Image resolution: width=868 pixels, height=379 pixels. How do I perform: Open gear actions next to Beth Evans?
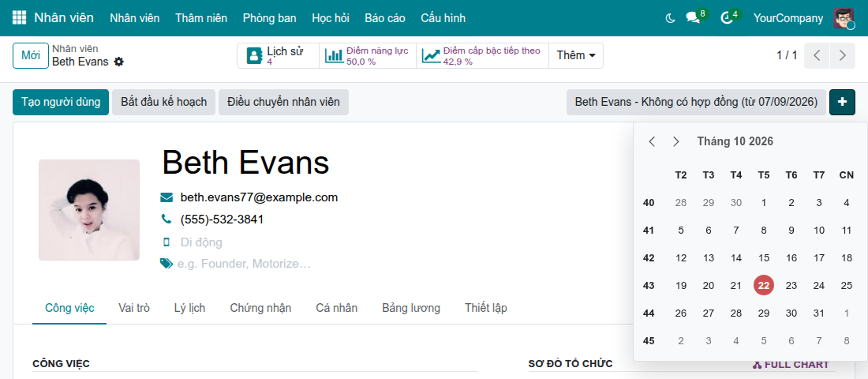[x=118, y=62]
